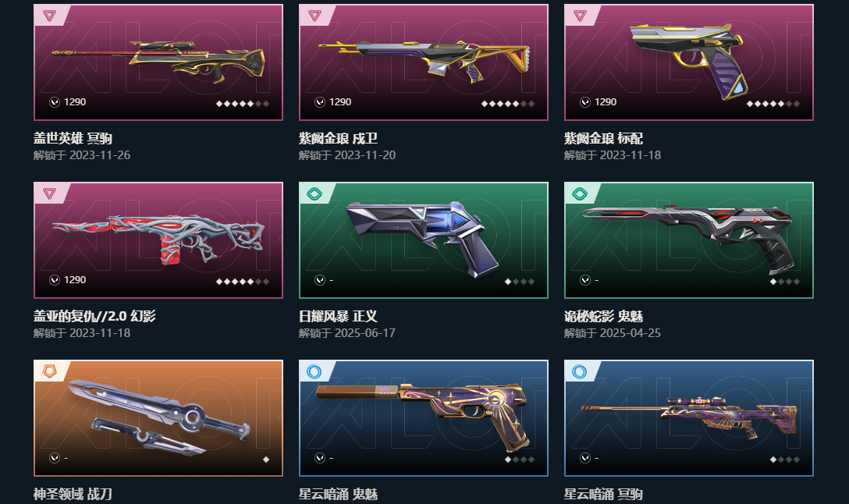Click the unlock date 2025-06-17 text
This screenshot has width=849, height=504.
365,333
